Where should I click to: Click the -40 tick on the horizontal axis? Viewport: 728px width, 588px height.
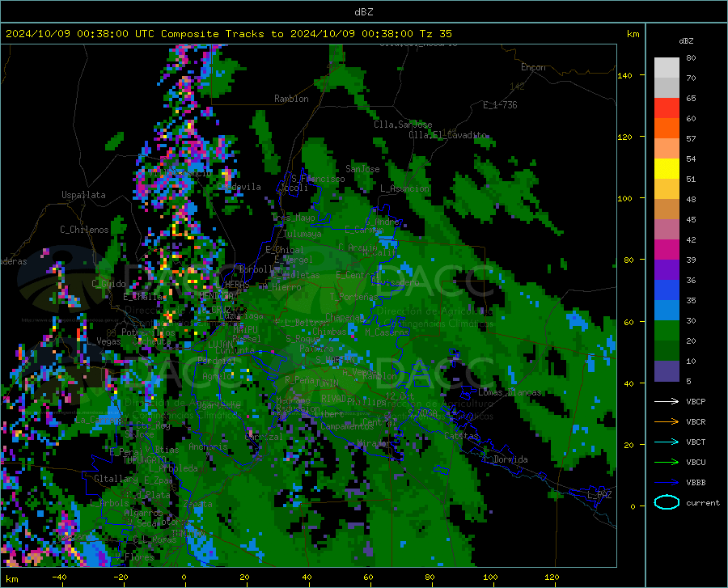tap(59, 577)
